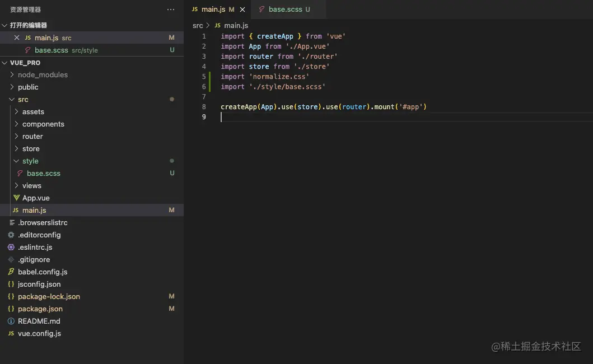Expand the assets folder
The image size is (593, 364).
pyautogui.click(x=16, y=111)
